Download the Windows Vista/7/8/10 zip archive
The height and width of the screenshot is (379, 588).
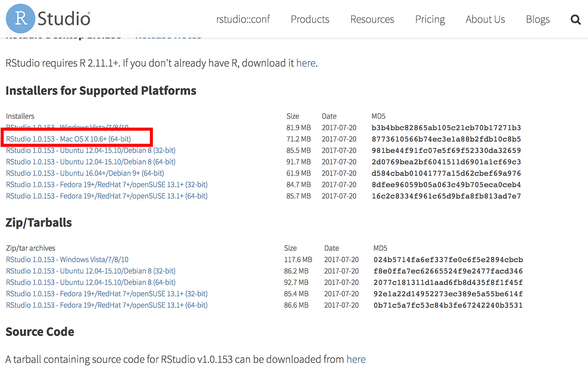pyautogui.click(x=67, y=259)
